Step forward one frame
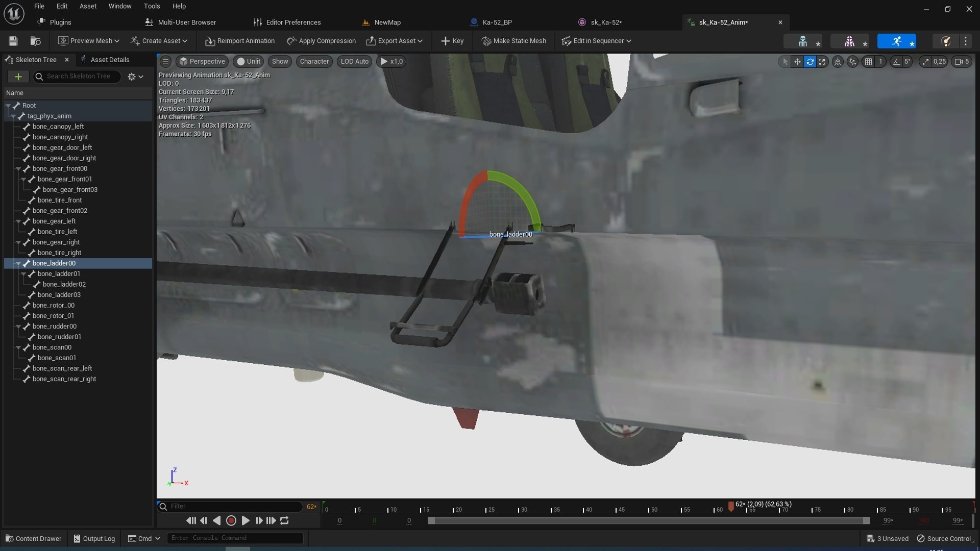The width and height of the screenshot is (980, 551). (x=259, y=520)
